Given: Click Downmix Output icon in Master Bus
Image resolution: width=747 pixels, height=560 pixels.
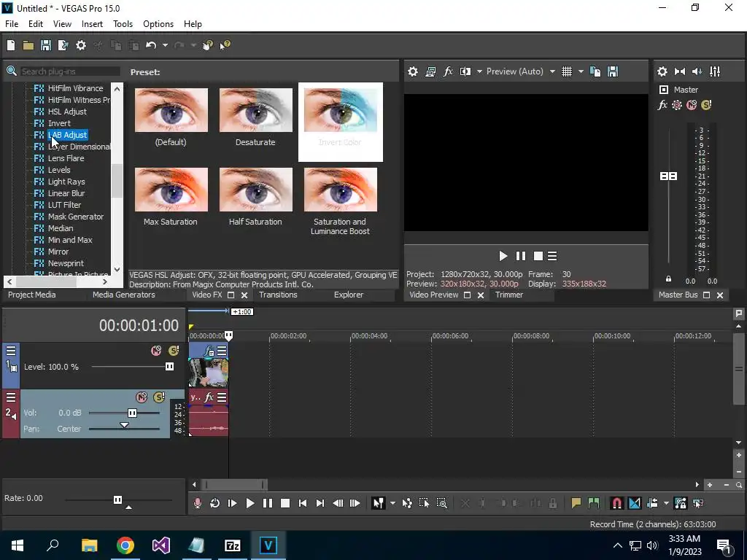Looking at the screenshot, I should [680, 71].
